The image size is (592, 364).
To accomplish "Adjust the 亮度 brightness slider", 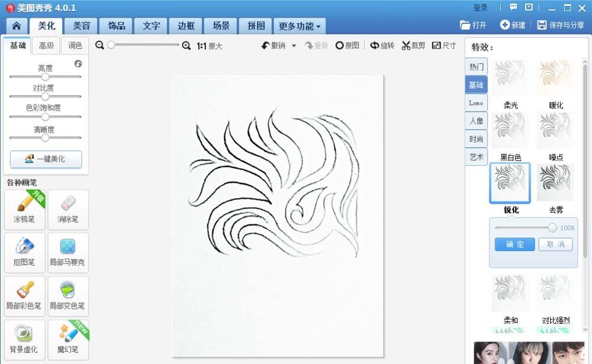I will (x=46, y=76).
